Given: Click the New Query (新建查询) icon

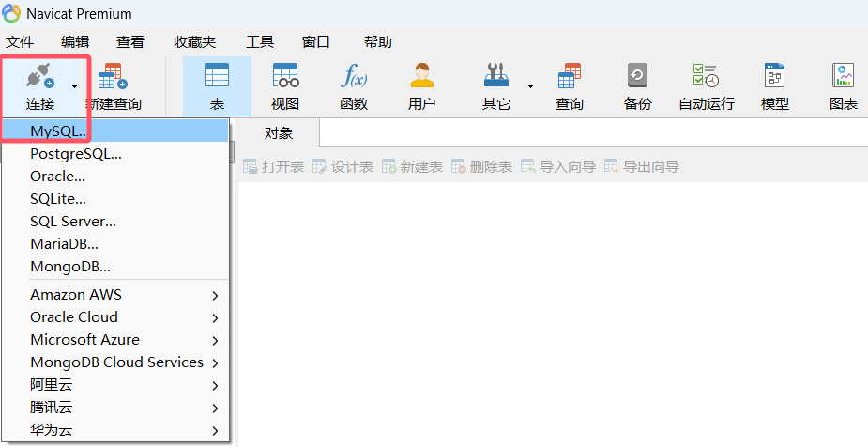Looking at the screenshot, I should 113,76.
